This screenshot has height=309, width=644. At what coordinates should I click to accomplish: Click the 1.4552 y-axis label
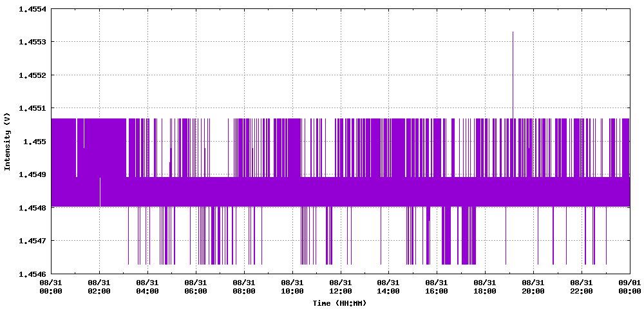click(33, 75)
